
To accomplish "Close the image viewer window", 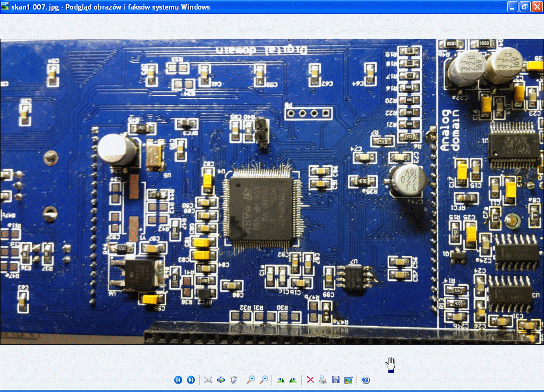I will [537, 7].
